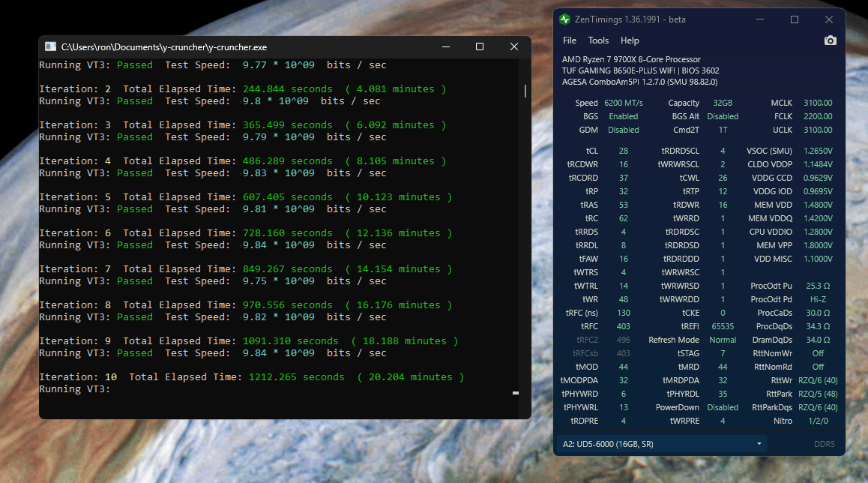Image resolution: width=868 pixels, height=483 pixels.
Task: Click the y-cruncher console window icon
Action: (50, 46)
